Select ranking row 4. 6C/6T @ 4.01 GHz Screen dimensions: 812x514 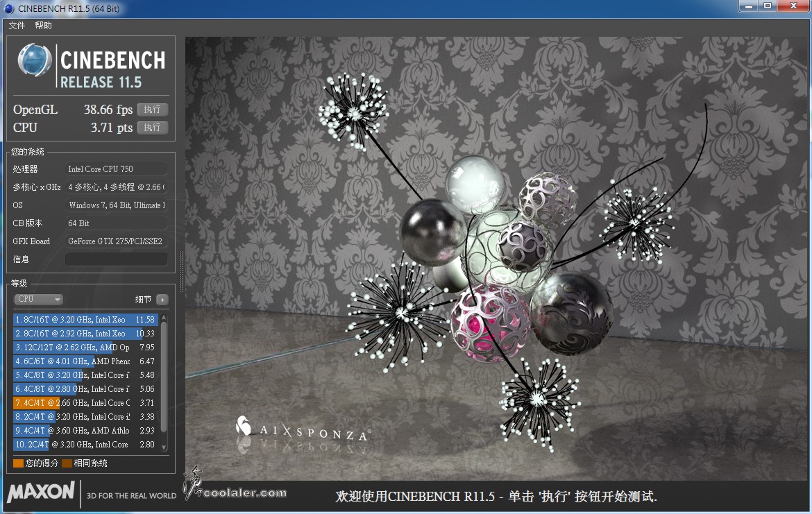85,361
